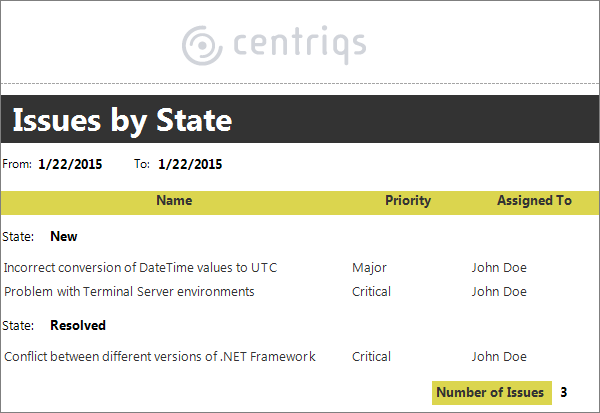Open Problem with Terminal Server environments issue

129,292
